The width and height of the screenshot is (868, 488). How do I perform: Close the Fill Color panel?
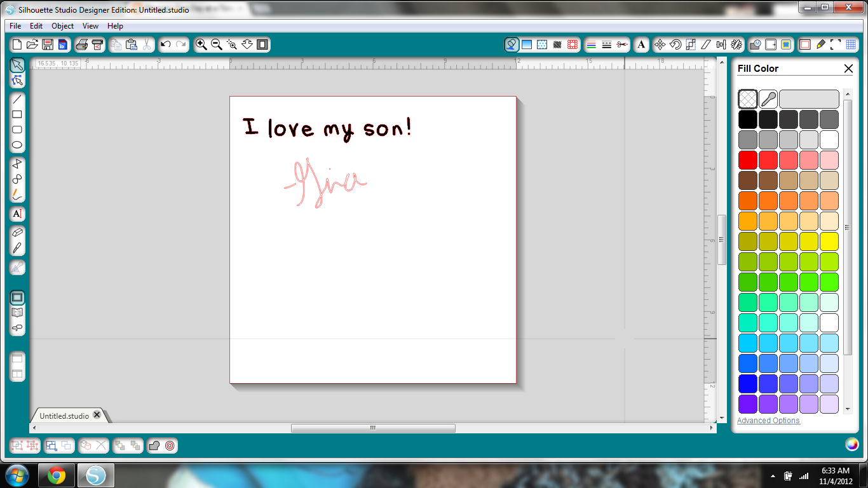click(x=848, y=69)
